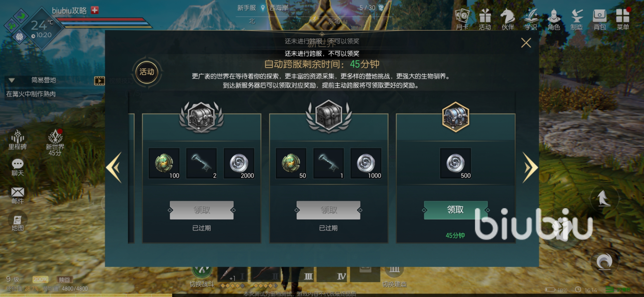Click the 赎回 redeem button
Image resolution: width=644 pixels, height=297 pixels.
(64, 279)
